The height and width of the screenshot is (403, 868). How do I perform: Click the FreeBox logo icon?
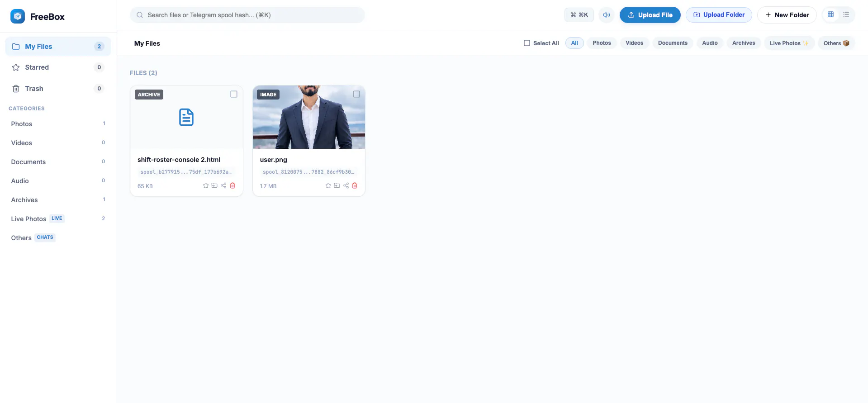(18, 16)
